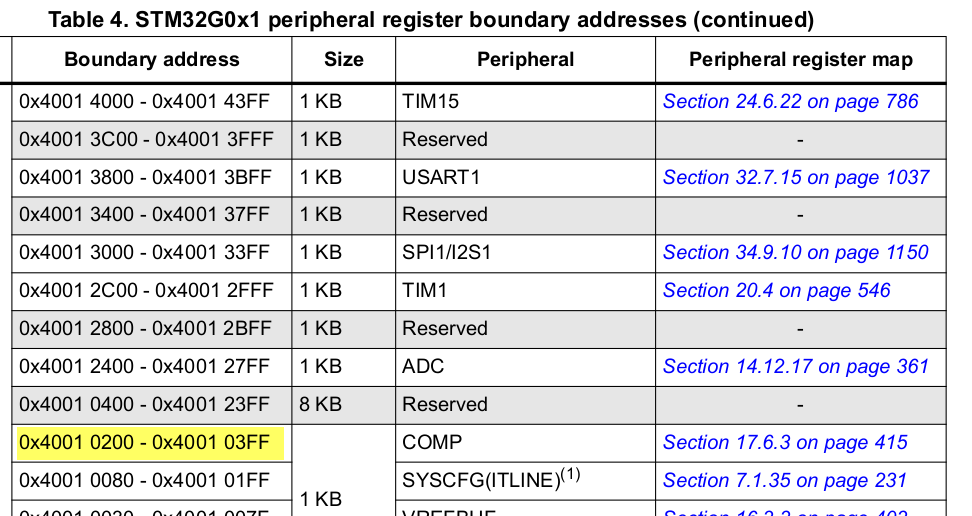Click the Boundary address column header
This screenshot has height=516, width=972.
[152, 60]
